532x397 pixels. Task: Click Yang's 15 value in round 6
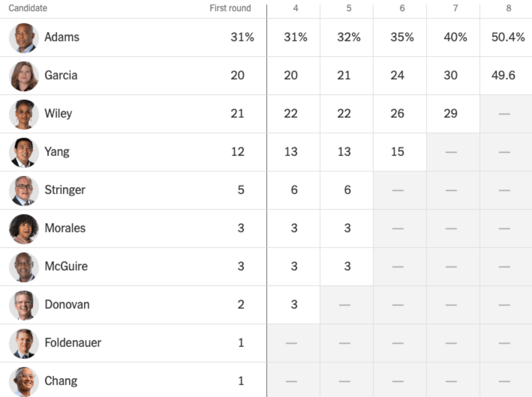click(x=397, y=152)
